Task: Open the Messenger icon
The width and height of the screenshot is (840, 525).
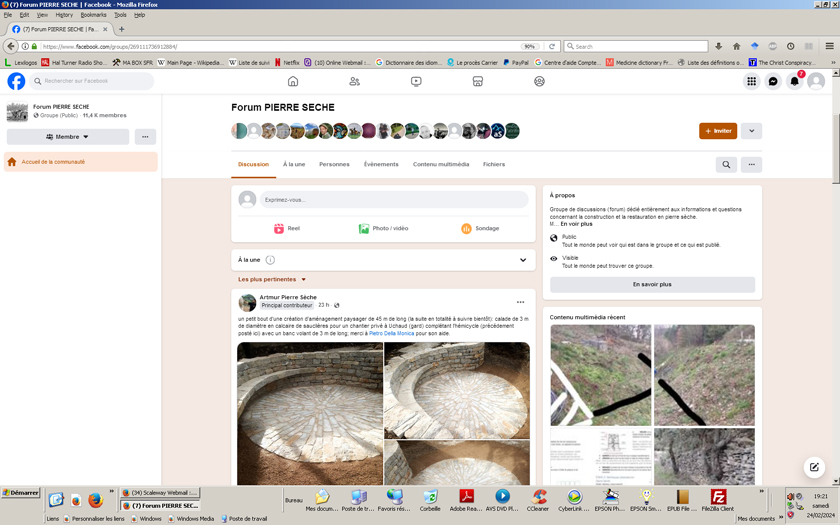Action: [x=773, y=81]
